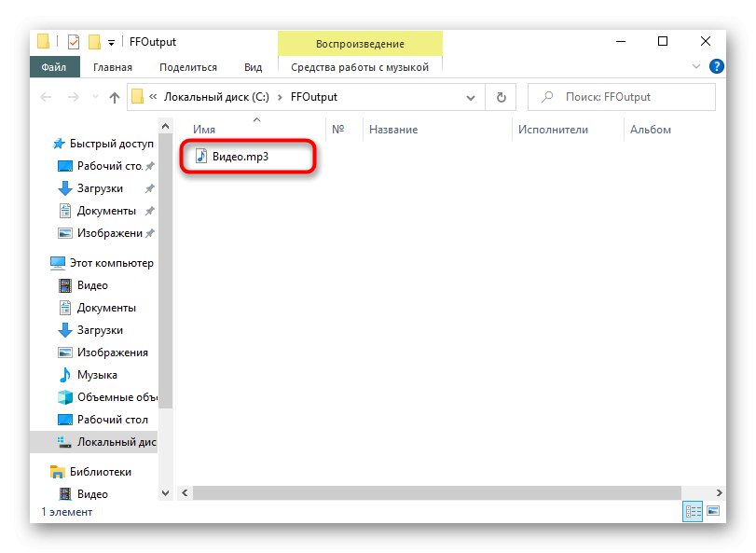Show hidden path levels via double chevron
The height and width of the screenshot is (553, 756).
pos(153,97)
